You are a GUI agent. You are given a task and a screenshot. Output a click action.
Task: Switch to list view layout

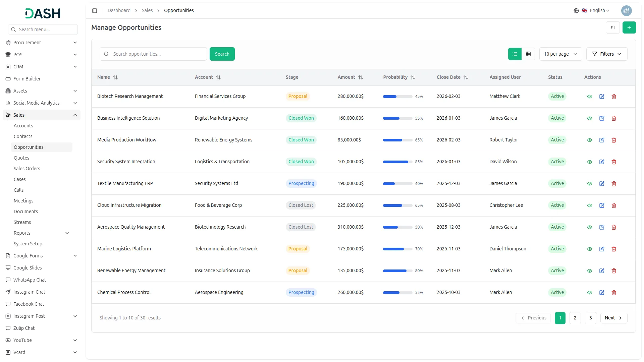point(515,54)
